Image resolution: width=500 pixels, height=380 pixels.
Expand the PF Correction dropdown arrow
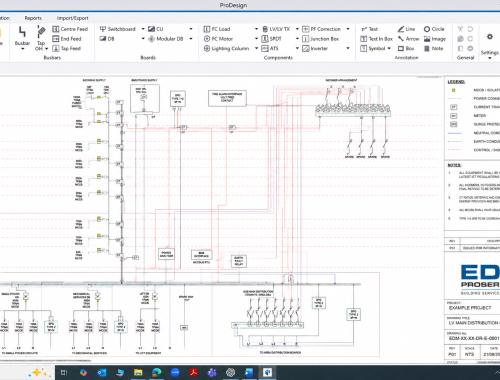click(x=348, y=29)
